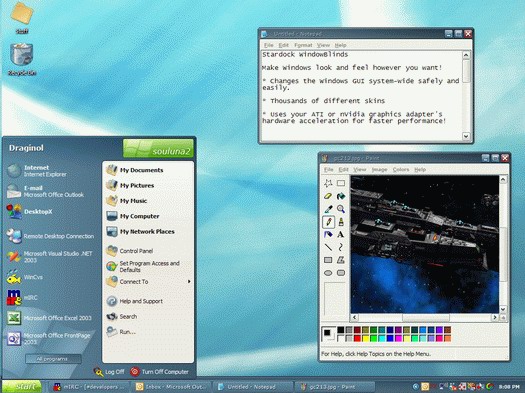This screenshot has height=393, width=525.
Task: Open My Computer
Action: (x=148, y=216)
